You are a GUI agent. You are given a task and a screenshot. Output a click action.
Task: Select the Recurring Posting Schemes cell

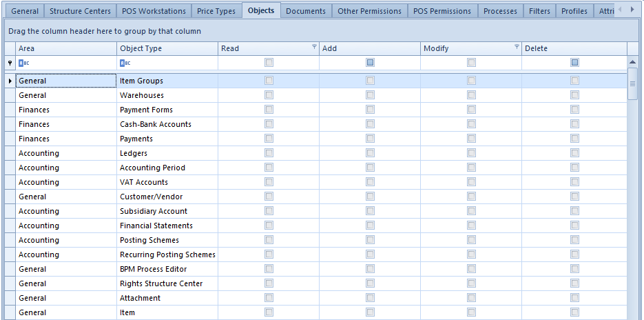(167, 254)
